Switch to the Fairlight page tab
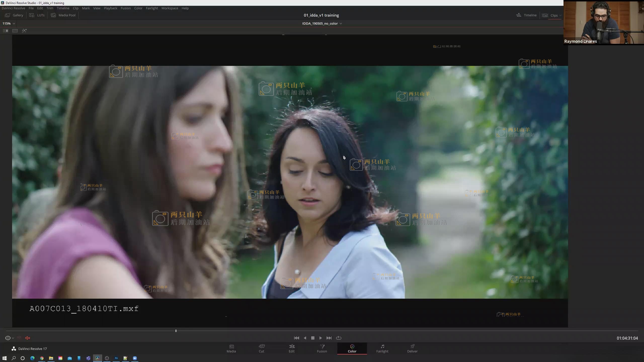 (x=382, y=348)
